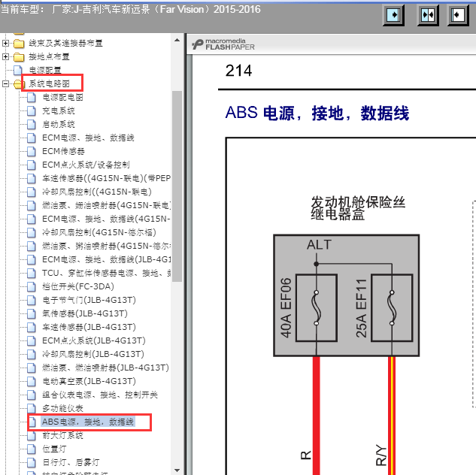Click the document icon beside ECM传感器
Viewport: 476px width, 475px height.
click(x=32, y=151)
